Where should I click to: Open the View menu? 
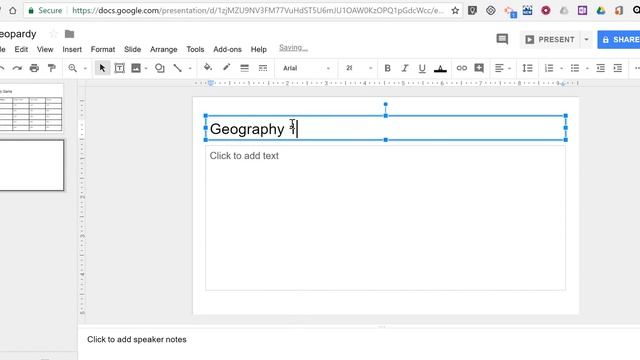pyautogui.click(x=45, y=49)
